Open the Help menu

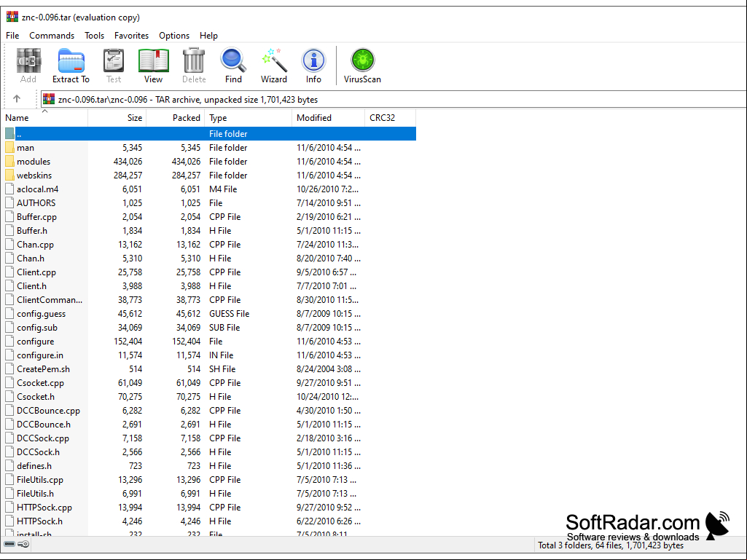(x=208, y=36)
